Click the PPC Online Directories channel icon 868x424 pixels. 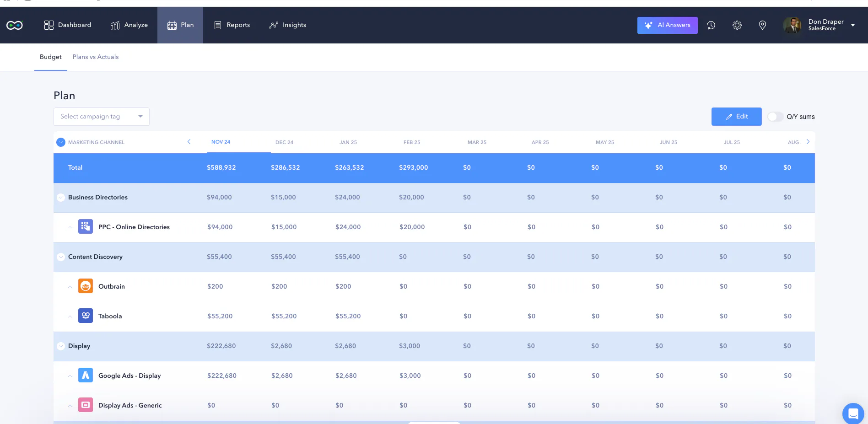click(x=86, y=226)
